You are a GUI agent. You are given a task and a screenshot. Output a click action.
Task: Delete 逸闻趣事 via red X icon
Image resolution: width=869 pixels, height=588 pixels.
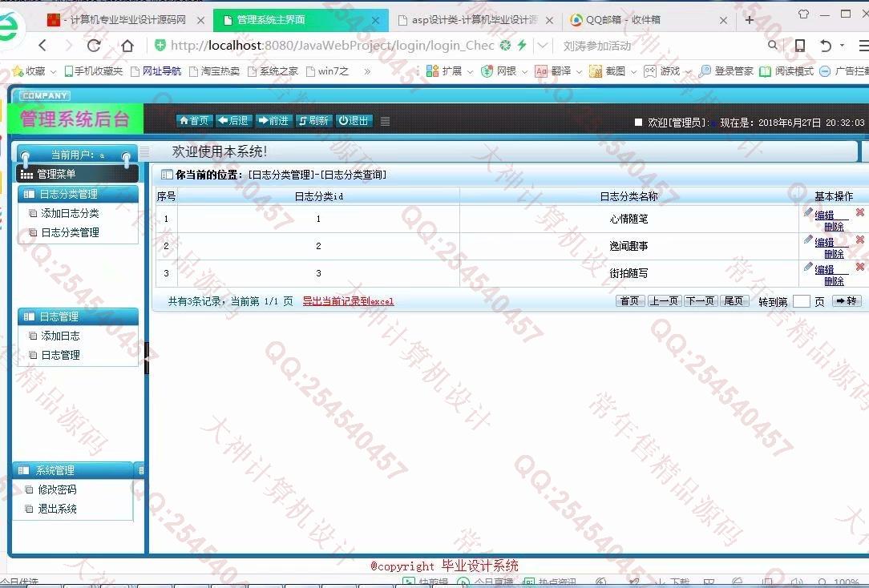[860, 240]
